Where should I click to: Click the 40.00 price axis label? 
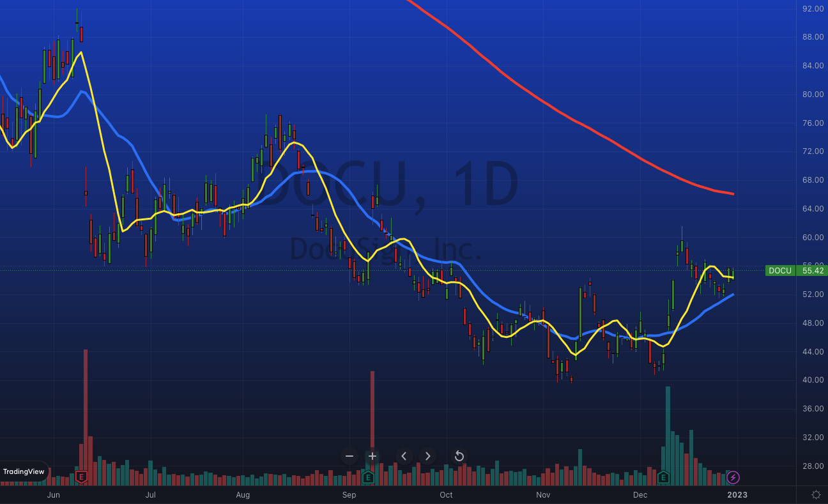click(x=813, y=380)
